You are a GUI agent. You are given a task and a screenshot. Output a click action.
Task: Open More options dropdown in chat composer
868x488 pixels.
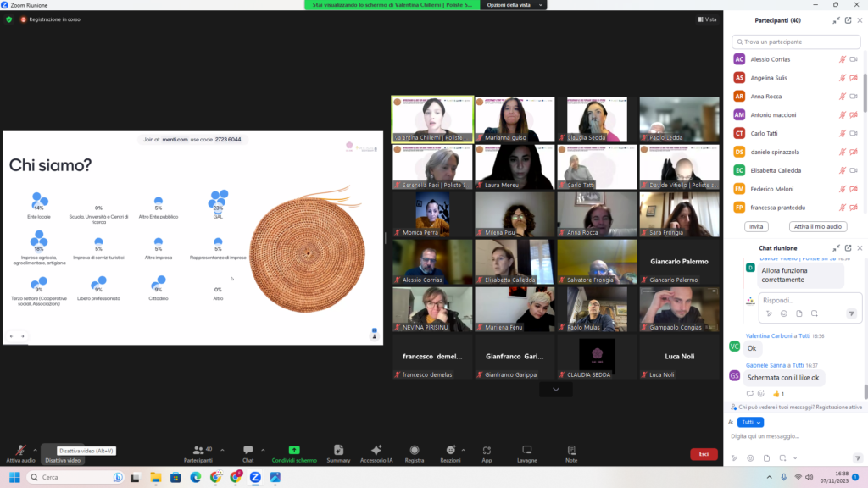coord(795,458)
